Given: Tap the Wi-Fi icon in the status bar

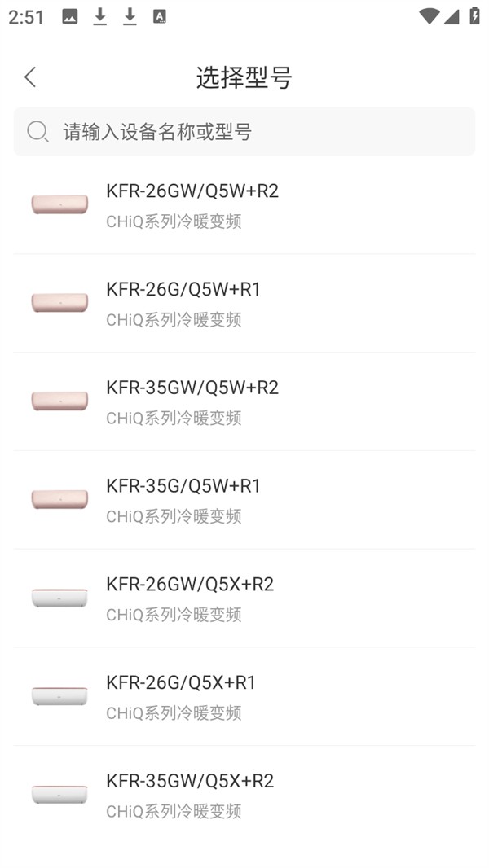Looking at the screenshot, I should (x=428, y=15).
